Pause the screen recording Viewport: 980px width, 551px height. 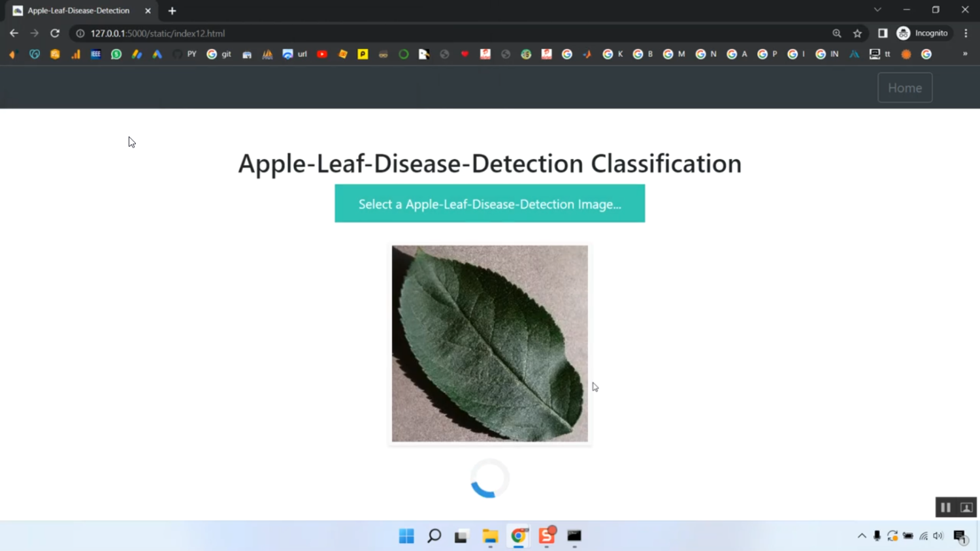[x=945, y=507]
